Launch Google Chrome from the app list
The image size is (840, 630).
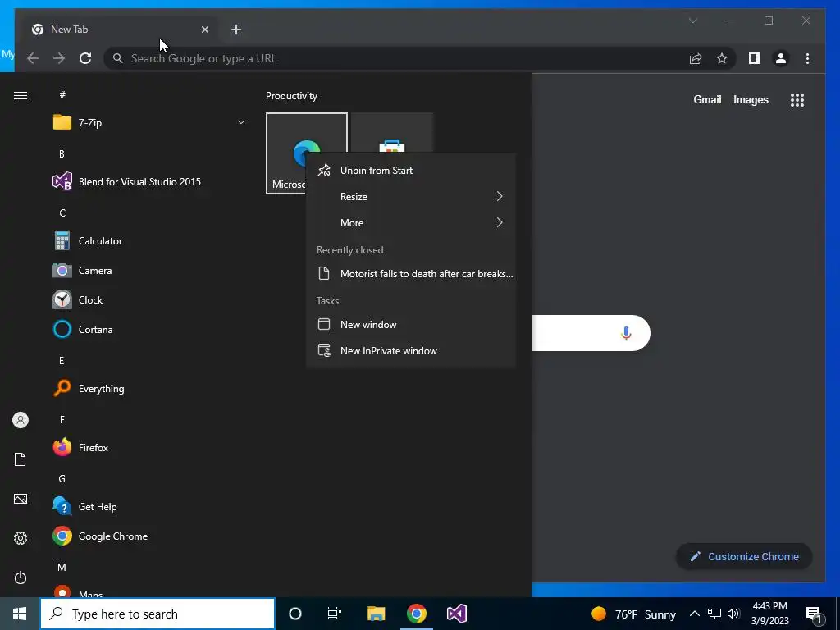[148, 536]
